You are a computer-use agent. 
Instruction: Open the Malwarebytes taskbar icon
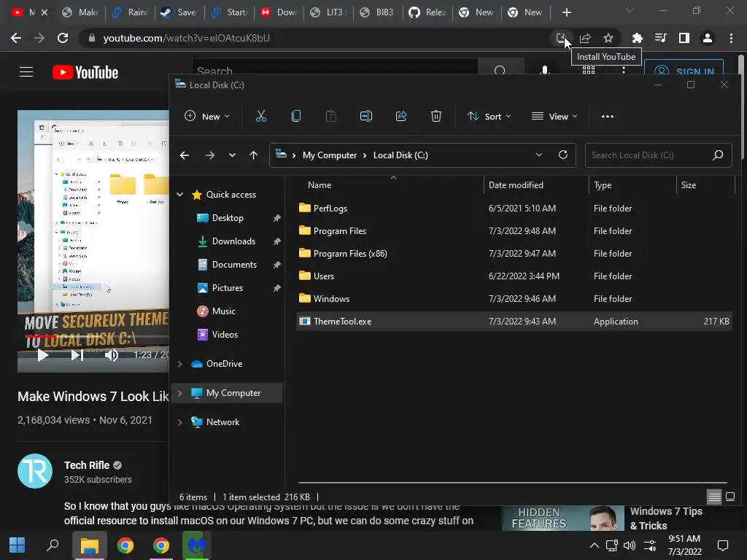196,545
